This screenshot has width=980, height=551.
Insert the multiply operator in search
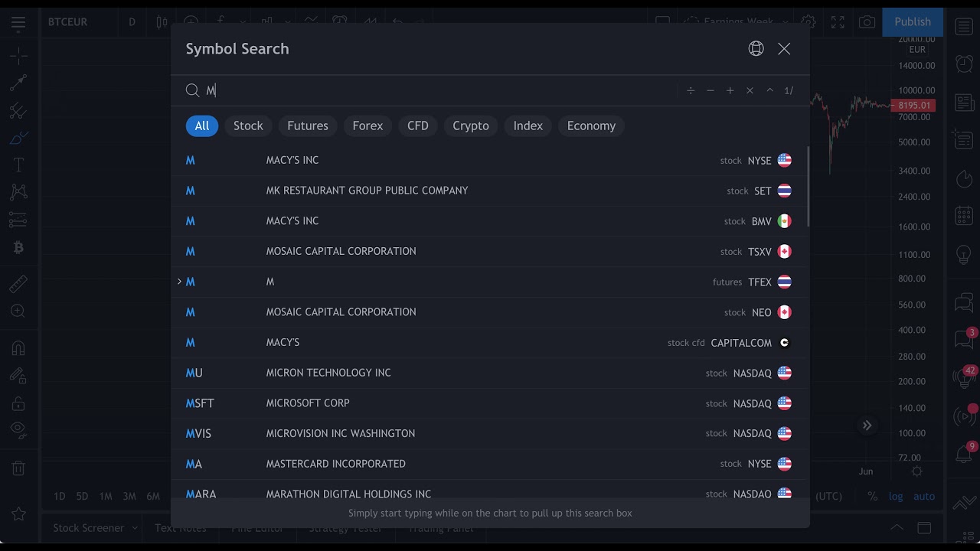tap(750, 90)
